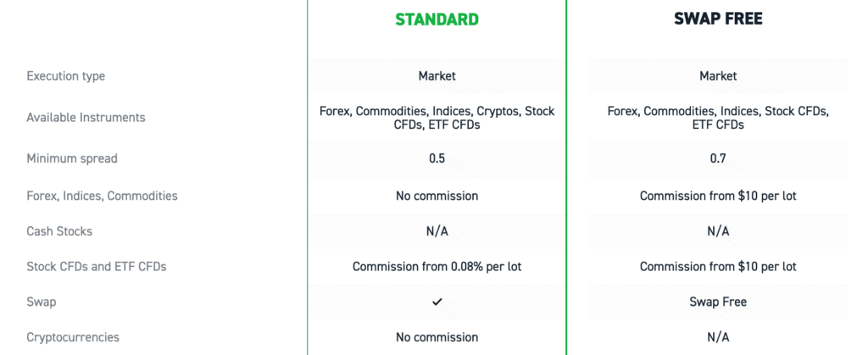This screenshot has width=868, height=355.
Task: Click the 'Commission from 0.08% per lot' cell
Action: 437,267
